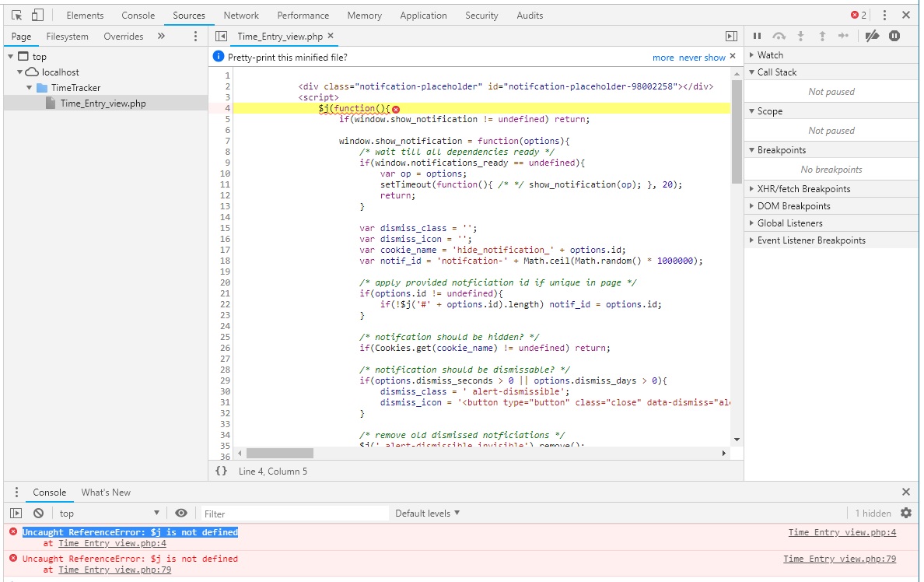This screenshot has width=924, height=582.
Task: Open the console context dropdown showing top
Action: click(109, 514)
